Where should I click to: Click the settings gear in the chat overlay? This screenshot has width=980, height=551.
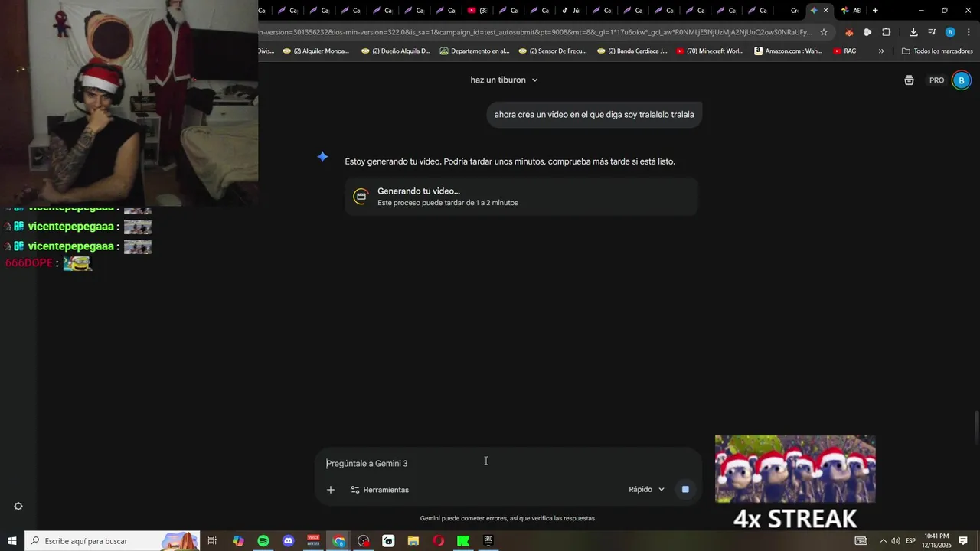click(x=18, y=507)
